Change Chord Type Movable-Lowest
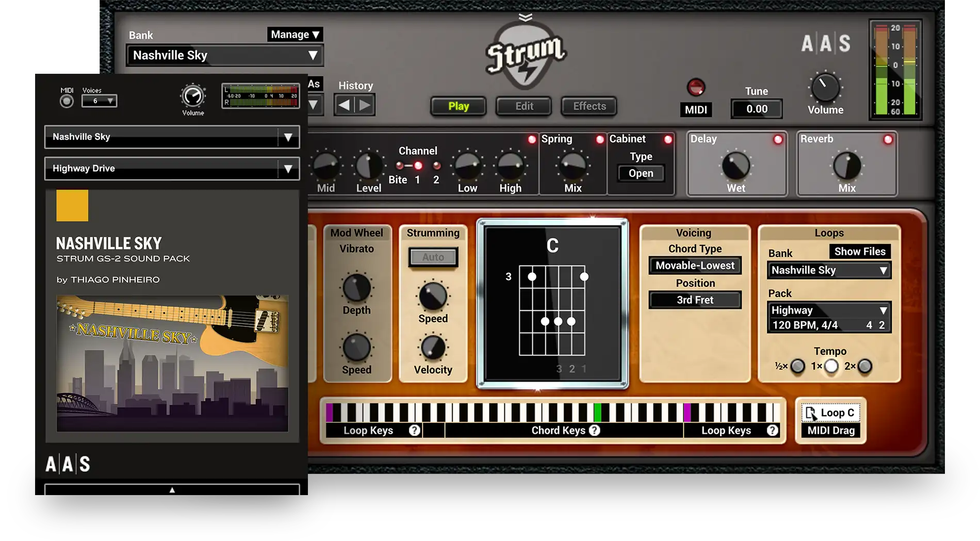 pyautogui.click(x=695, y=266)
